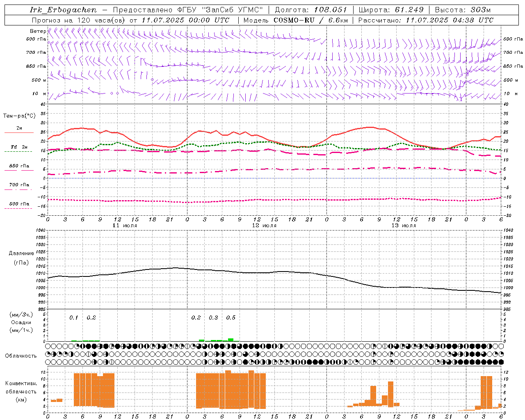Select the "0.3" precipitation amount value

coord(213,317)
